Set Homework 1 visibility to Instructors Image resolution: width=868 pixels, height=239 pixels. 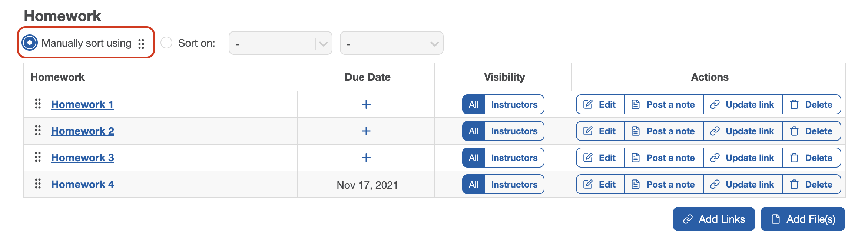click(x=514, y=104)
